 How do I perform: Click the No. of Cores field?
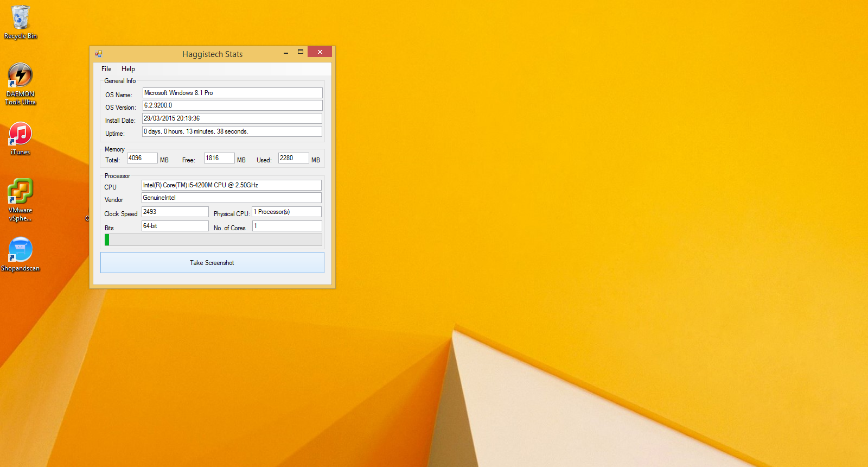pos(287,226)
